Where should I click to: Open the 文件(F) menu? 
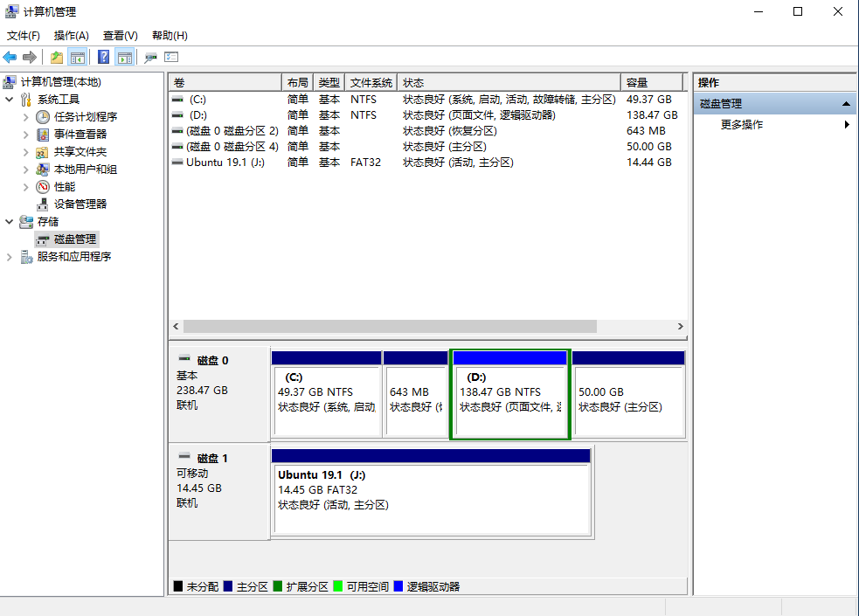23,36
